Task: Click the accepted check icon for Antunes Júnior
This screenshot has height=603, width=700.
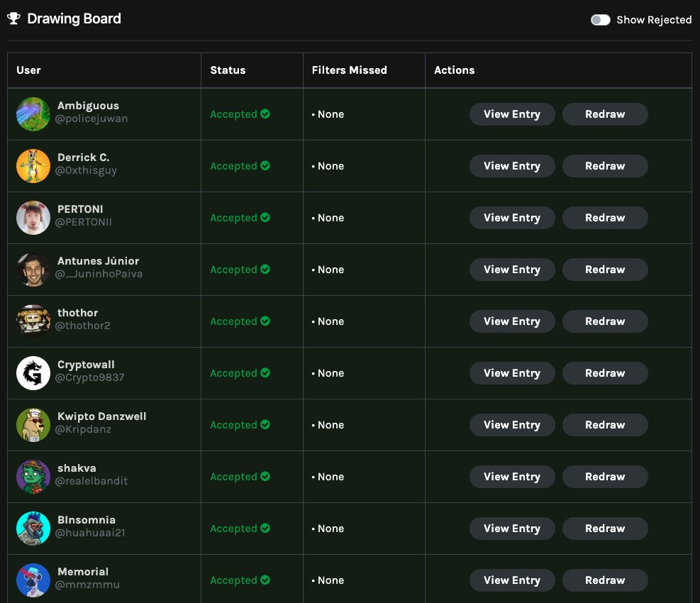Action: point(265,270)
